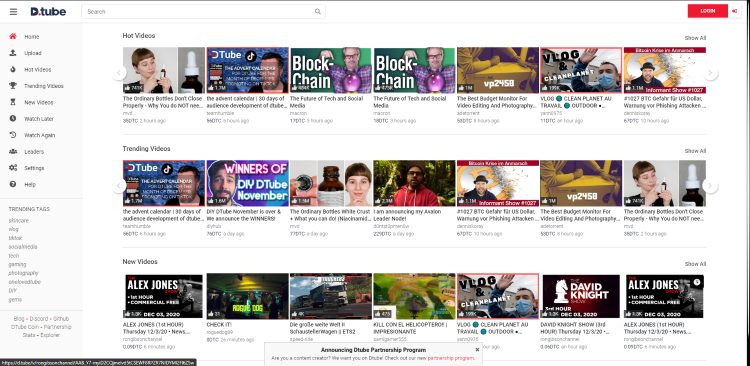The image size is (750, 366).
Task: Click the Settings gears icon
Action: (x=13, y=168)
